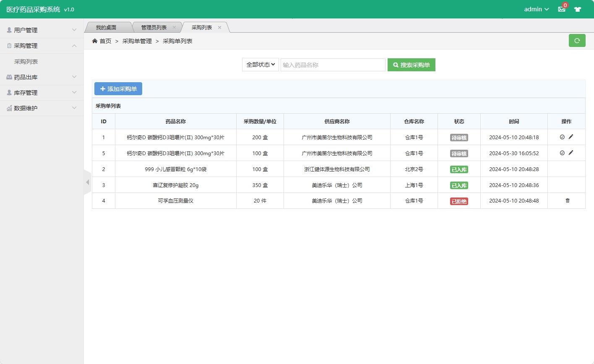Open the messages envelope icon in the header
Screen dimensions: 594x364
(561, 8)
